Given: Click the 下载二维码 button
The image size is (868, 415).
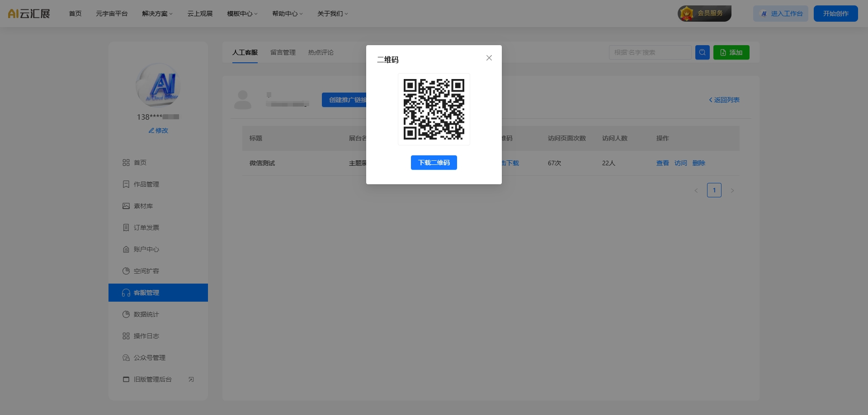Looking at the screenshot, I should pos(434,163).
